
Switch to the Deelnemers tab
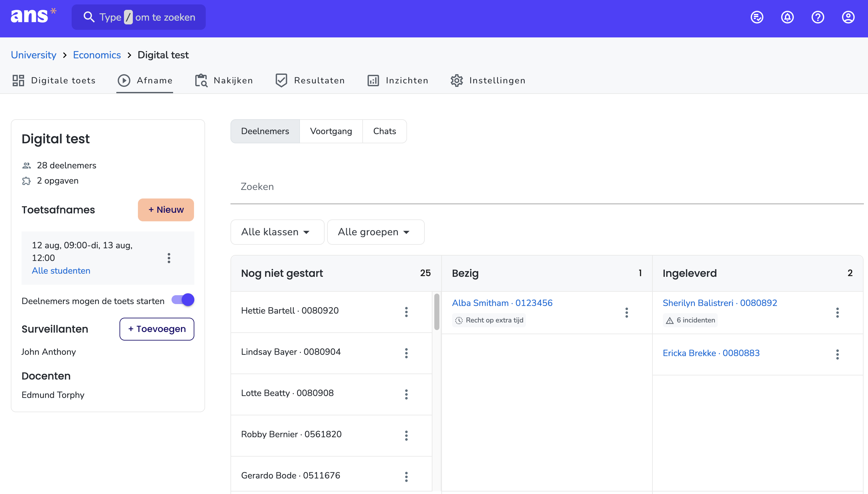pos(265,131)
